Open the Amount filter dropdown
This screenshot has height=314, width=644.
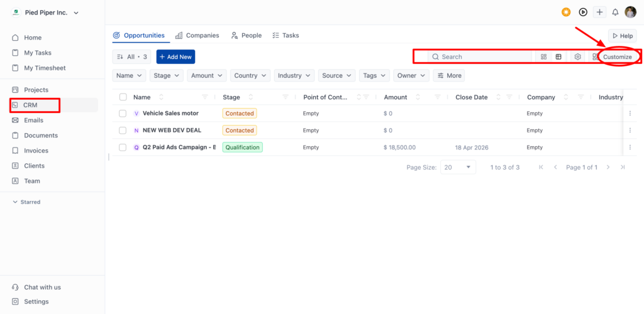pyautogui.click(x=206, y=75)
